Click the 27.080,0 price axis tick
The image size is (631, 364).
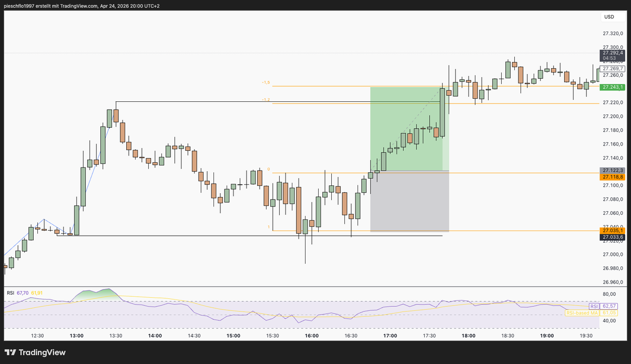(613, 199)
